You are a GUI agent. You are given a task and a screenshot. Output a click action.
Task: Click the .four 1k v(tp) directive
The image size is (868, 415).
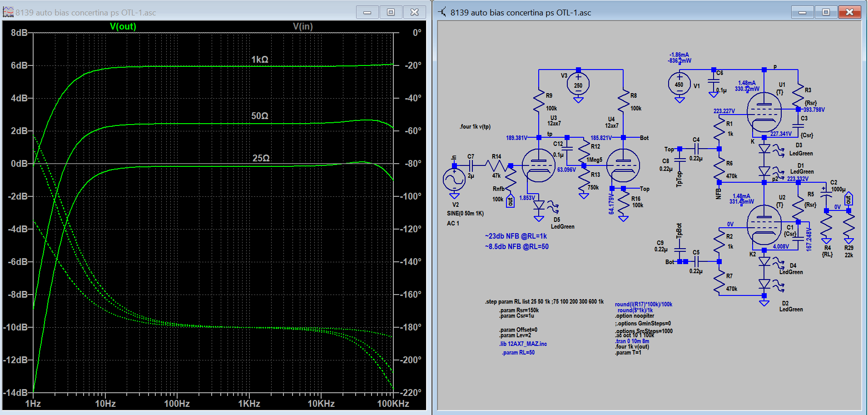(475, 127)
